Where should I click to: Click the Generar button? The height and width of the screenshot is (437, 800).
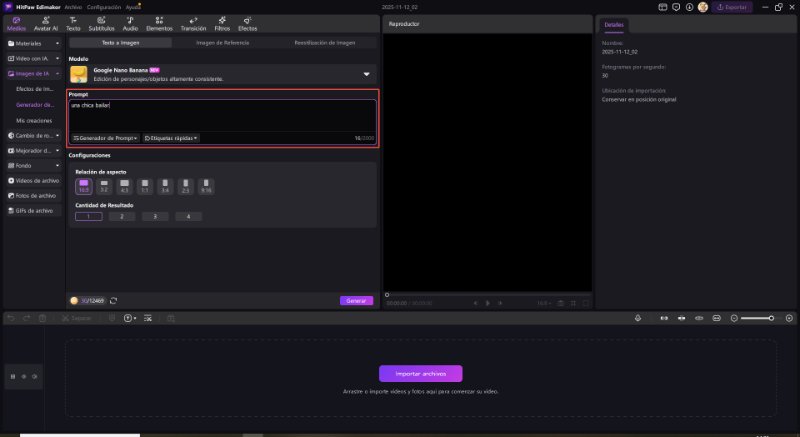pos(356,300)
